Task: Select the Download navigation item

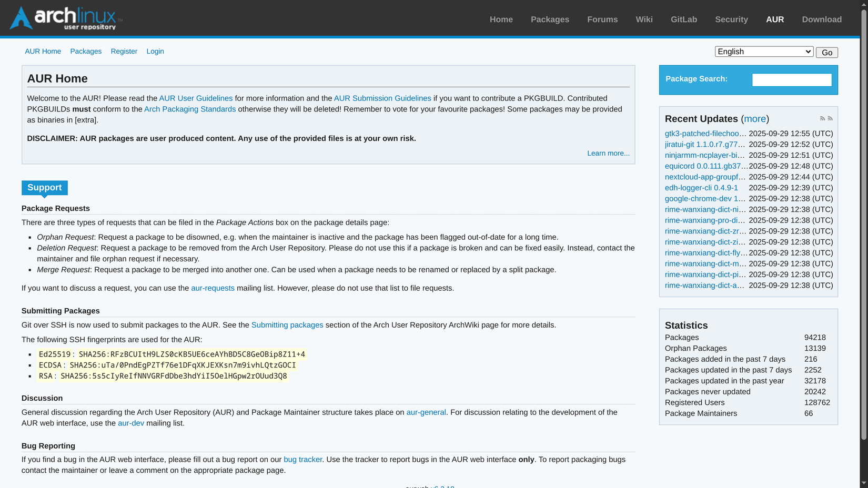Action: pyautogui.click(x=822, y=19)
